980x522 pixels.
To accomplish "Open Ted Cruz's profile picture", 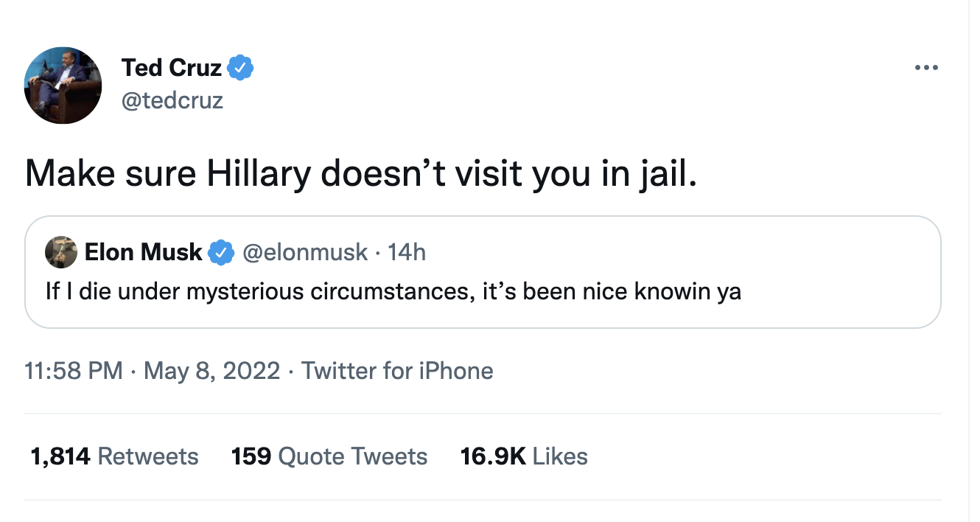I will (x=63, y=86).
